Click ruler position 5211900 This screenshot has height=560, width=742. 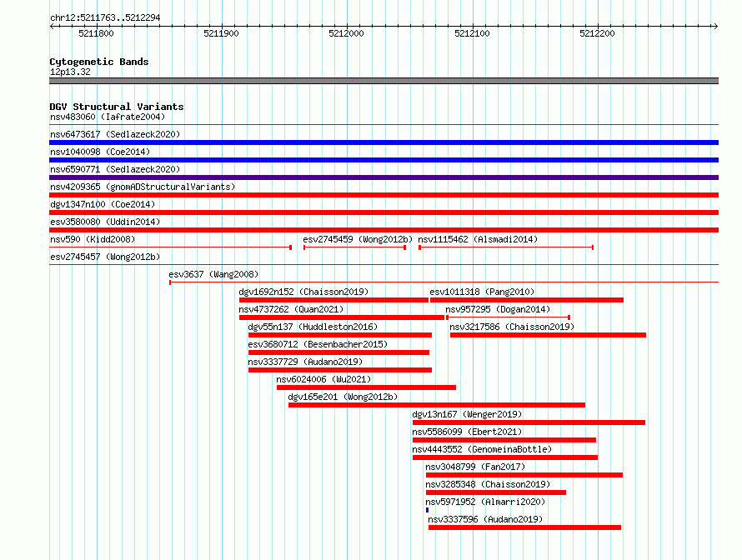point(221,33)
